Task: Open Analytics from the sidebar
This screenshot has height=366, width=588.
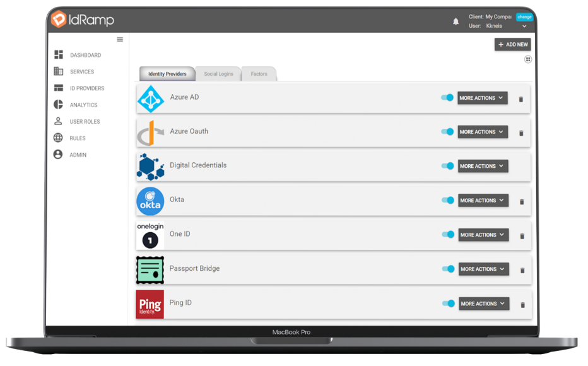Action: pos(84,105)
